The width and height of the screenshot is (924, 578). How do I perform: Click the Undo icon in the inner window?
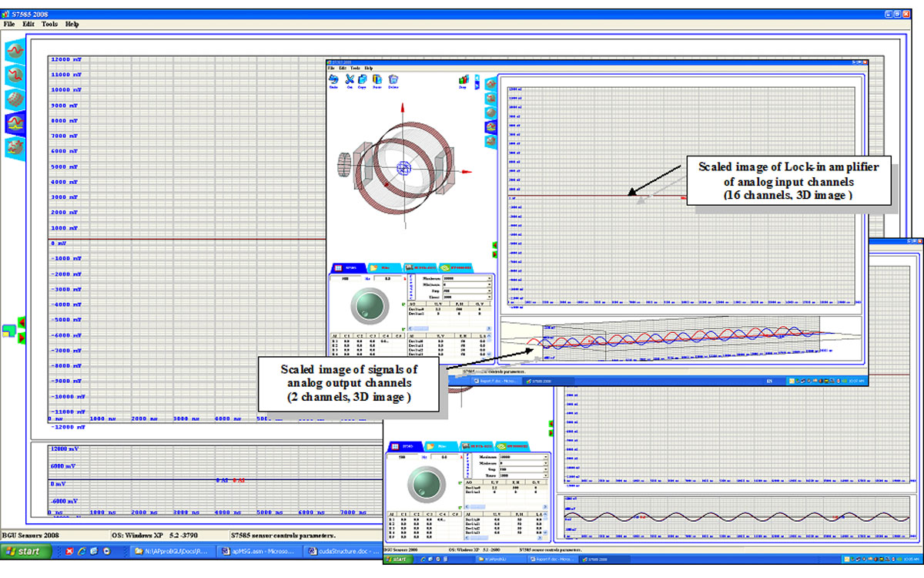(333, 79)
